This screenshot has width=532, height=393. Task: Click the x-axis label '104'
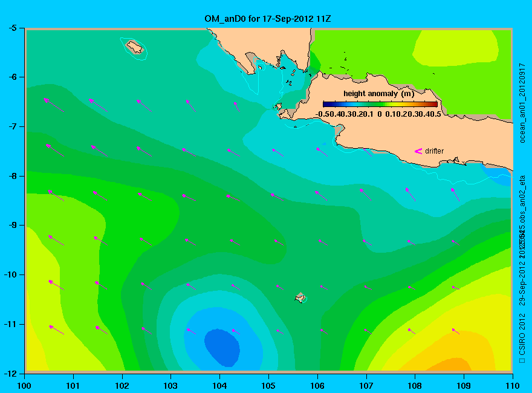[x=219, y=386]
